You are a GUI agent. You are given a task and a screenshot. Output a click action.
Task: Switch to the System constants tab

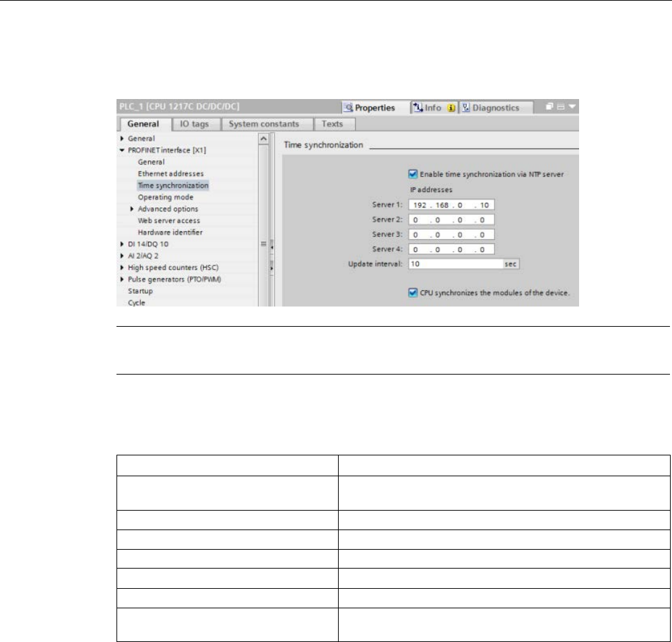264,124
